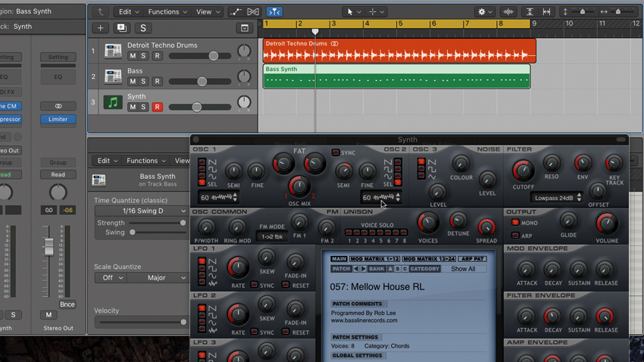The width and height of the screenshot is (644, 362).
Task: Open the Lowpass 24dB filter type dropdown
Action: pyautogui.click(x=557, y=198)
